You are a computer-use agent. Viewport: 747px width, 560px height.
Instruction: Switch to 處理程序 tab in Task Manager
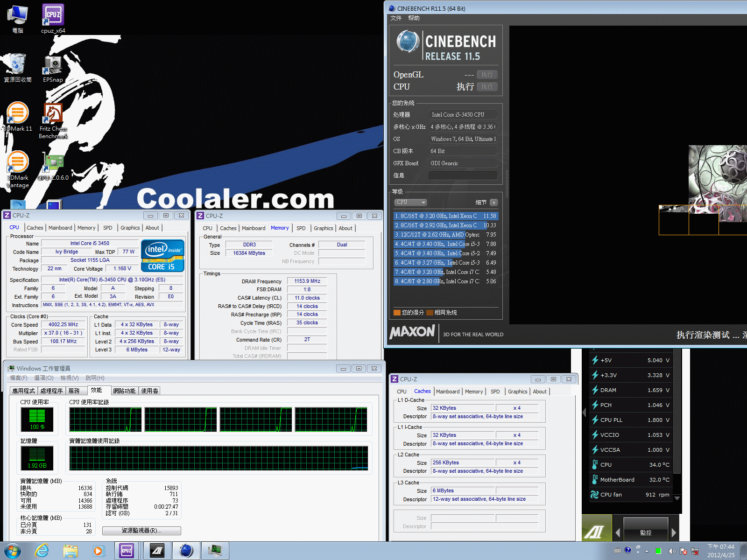pos(51,391)
